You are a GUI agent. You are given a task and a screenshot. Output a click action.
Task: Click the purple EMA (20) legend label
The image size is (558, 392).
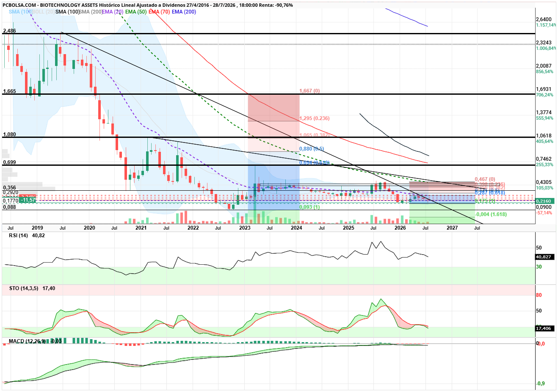113,12
